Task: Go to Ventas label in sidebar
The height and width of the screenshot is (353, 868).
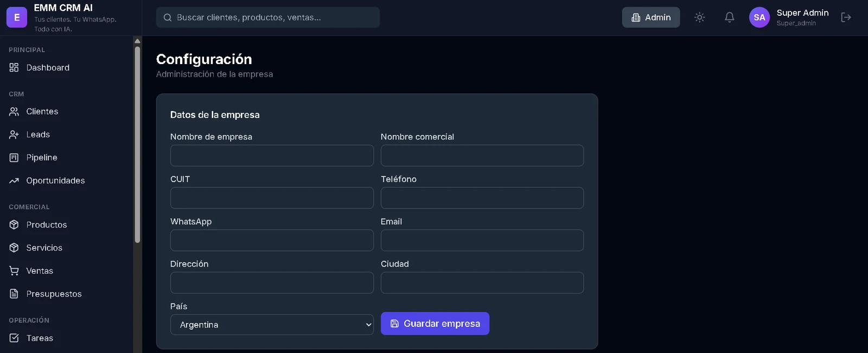Action: (x=40, y=270)
